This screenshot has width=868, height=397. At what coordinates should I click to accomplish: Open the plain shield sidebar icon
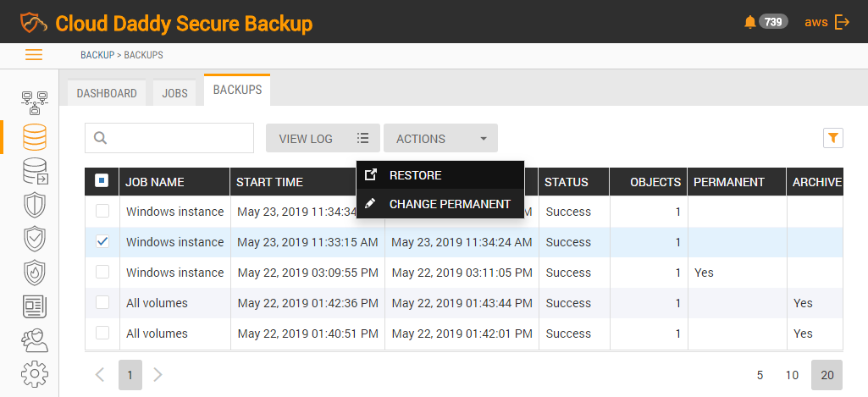point(35,205)
